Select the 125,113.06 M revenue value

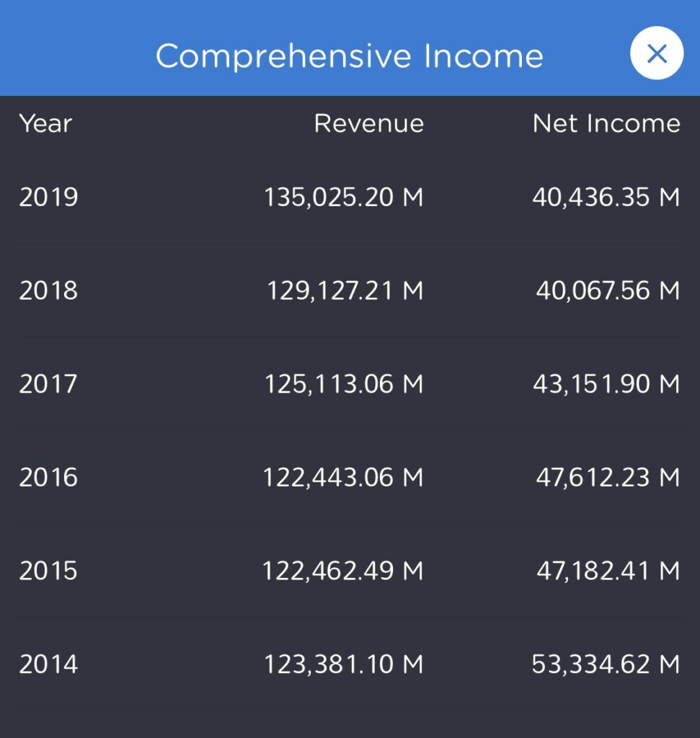coord(343,383)
